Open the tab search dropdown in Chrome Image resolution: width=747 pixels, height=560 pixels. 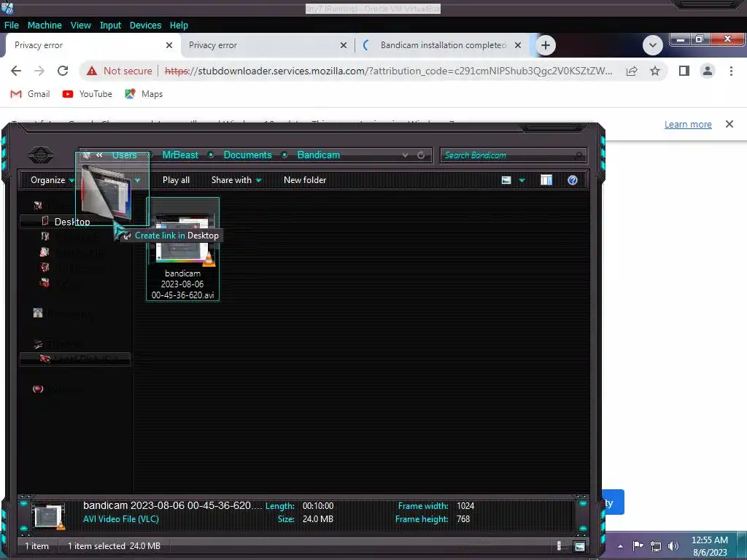653,45
